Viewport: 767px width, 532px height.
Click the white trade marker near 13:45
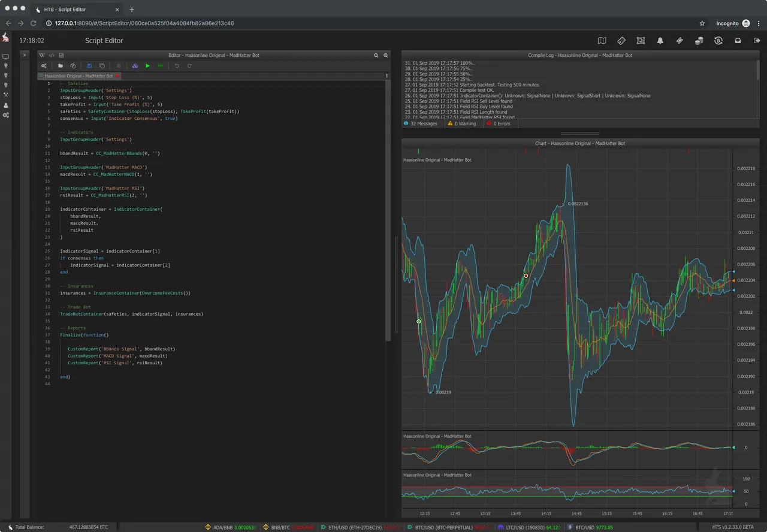coord(526,276)
